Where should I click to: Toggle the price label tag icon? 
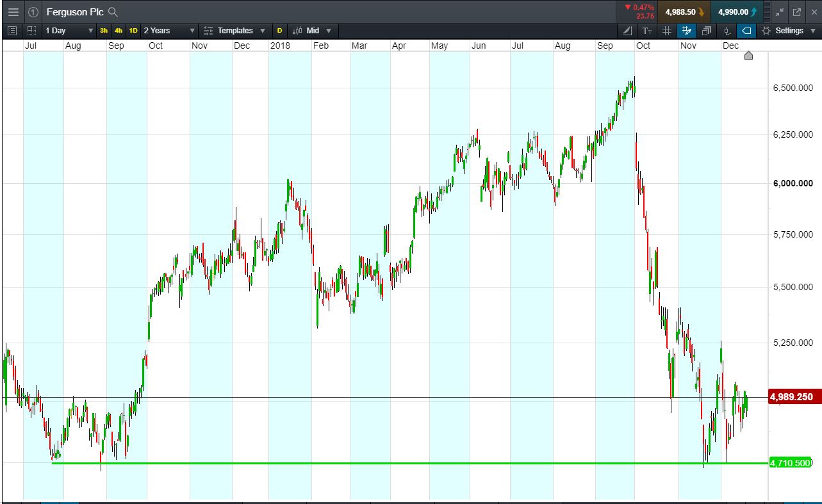pyautogui.click(x=746, y=30)
